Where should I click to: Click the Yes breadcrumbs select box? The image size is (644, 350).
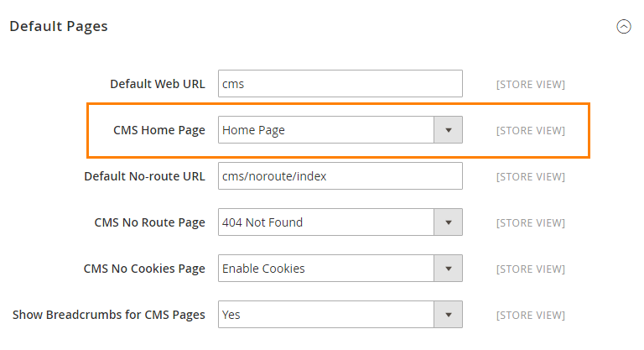tap(340, 315)
